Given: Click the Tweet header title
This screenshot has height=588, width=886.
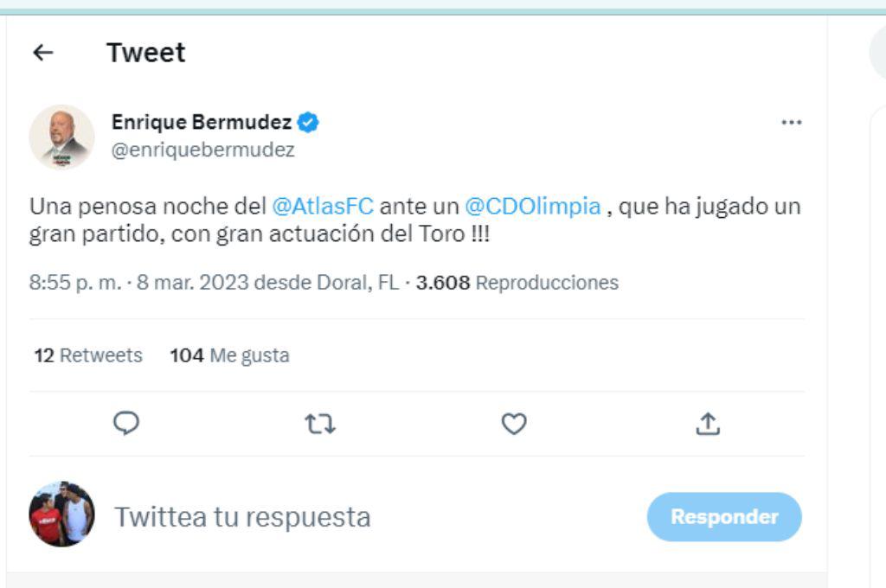Looking at the screenshot, I should [x=145, y=52].
